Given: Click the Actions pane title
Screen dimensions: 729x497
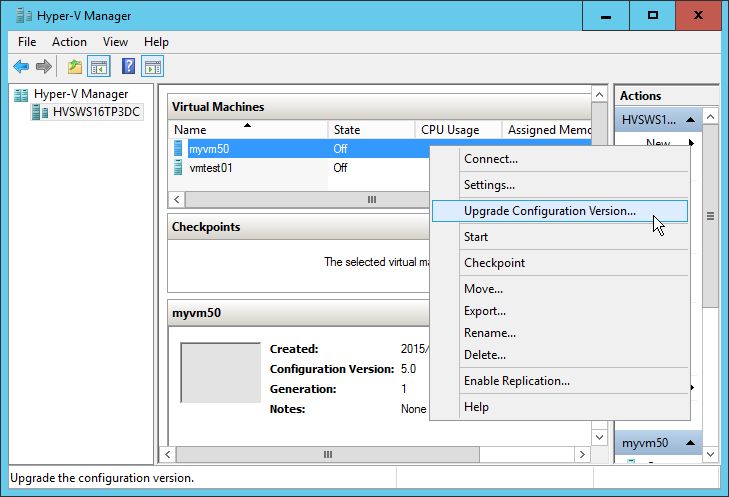Looking at the screenshot, I should tap(640, 96).
